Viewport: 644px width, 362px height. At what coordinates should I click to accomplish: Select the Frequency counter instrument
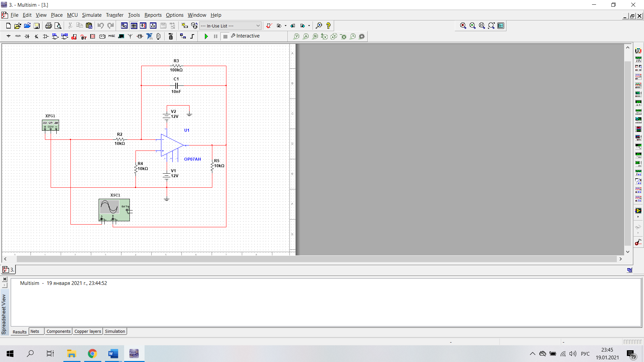[638, 103]
